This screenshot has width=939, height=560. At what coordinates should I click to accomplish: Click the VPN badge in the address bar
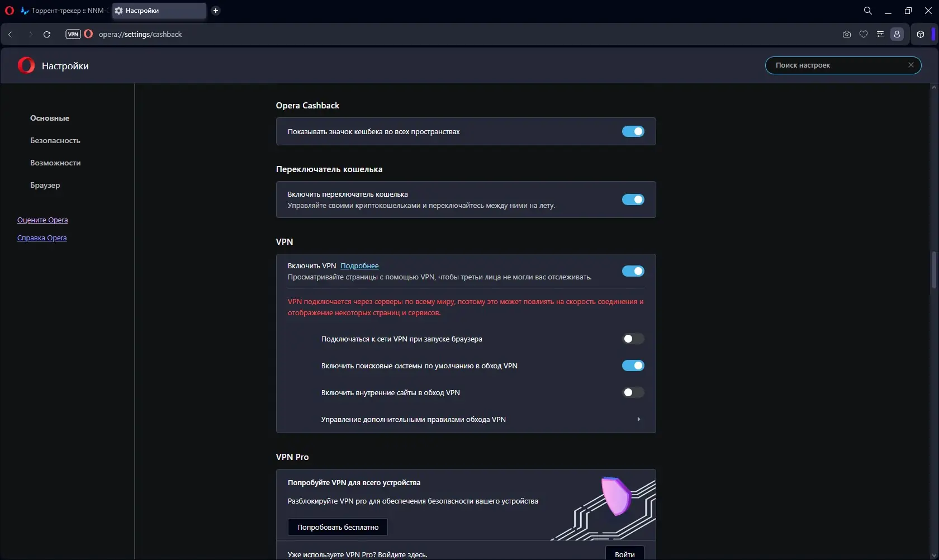[73, 34]
